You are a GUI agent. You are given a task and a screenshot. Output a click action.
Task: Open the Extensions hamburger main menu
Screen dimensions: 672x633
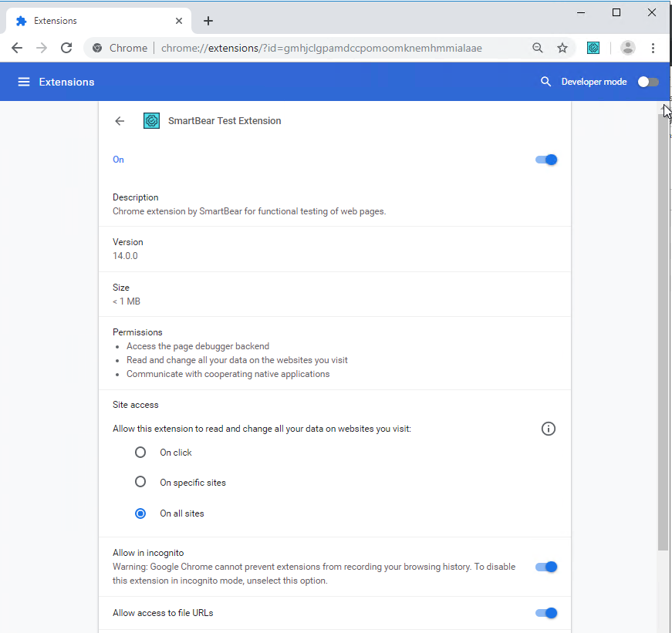pyautogui.click(x=24, y=82)
